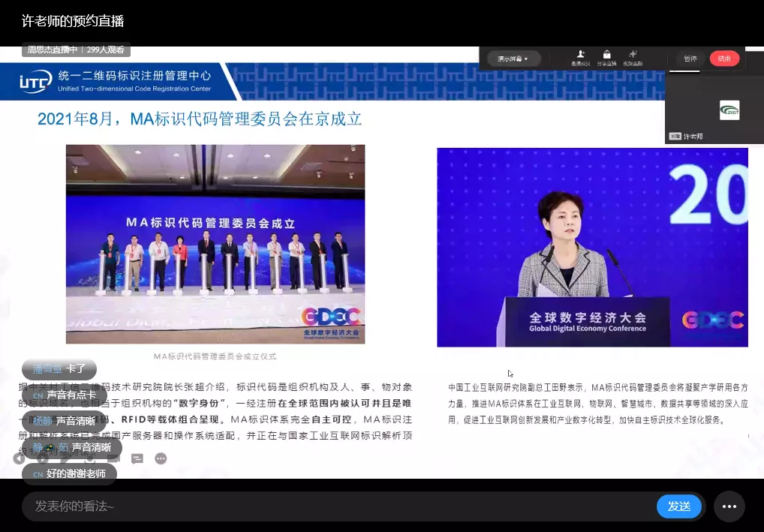Click the 好的谢谢老师 chat message

coord(69,473)
